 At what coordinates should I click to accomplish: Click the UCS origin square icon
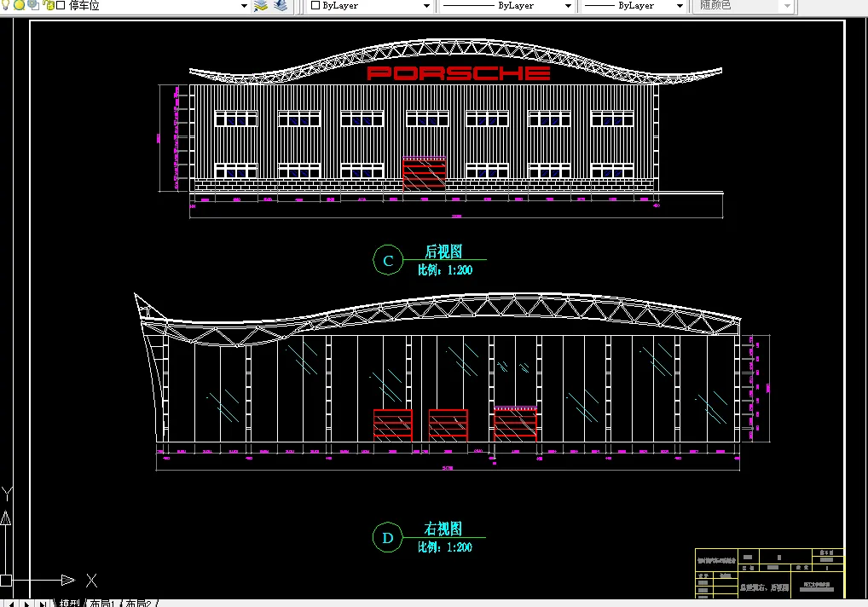click(5, 581)
